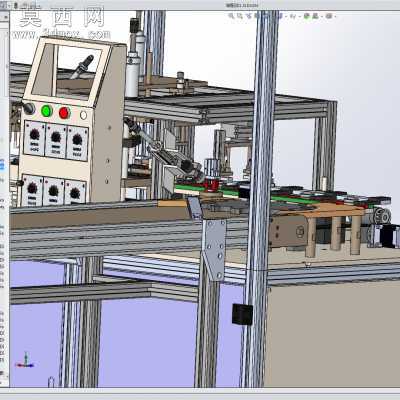Open the View Settings icon
Viewport: 400px width, 400px height.
(329, 16)
